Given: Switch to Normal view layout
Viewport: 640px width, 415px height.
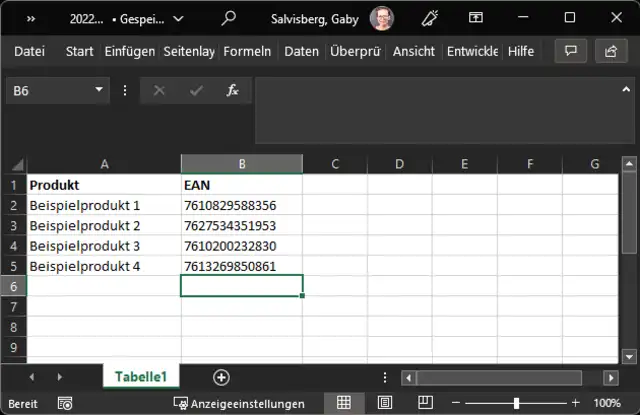Looking at the screenshot, I should coord(344,403).
